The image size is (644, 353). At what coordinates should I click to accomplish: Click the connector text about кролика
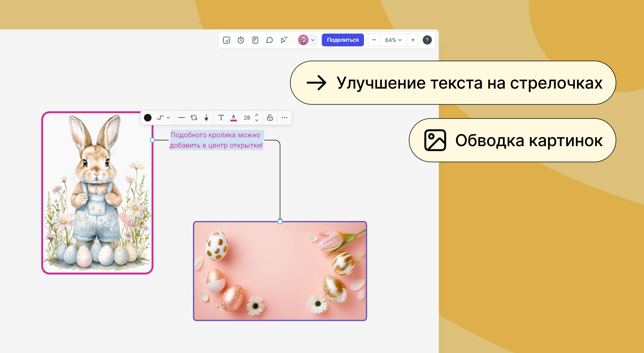[x=216, y=140]
